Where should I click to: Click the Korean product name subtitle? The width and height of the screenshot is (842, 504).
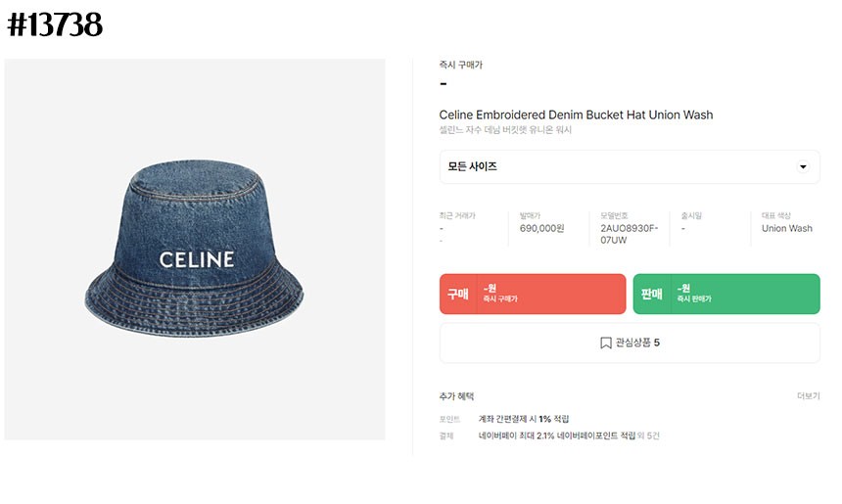point(505,130)
